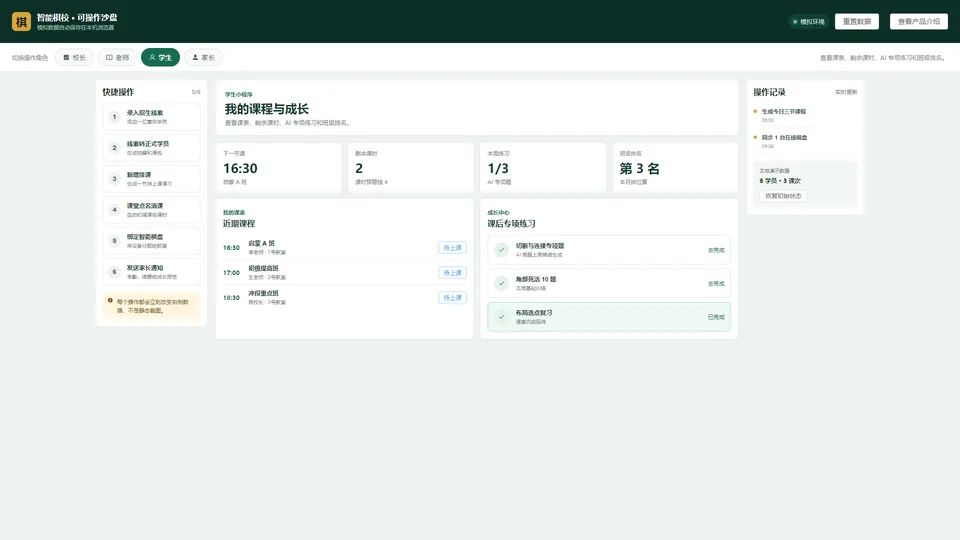Click the 班级排名 第 3 名 stat card
Image resolution: width=960 pixels, height=540 pixels.
pyautogui.click(x=675, y=168)
